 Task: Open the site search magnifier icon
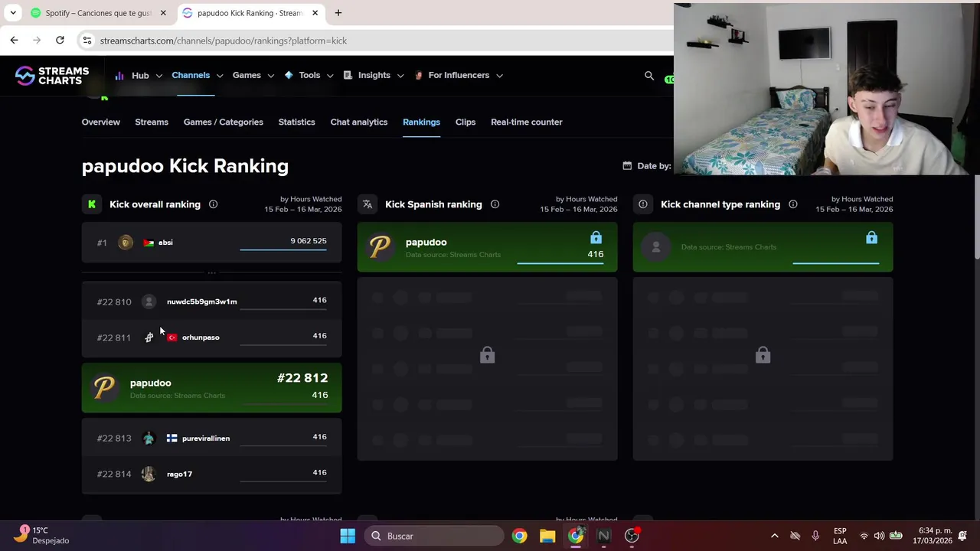click(x=649, y=76)
